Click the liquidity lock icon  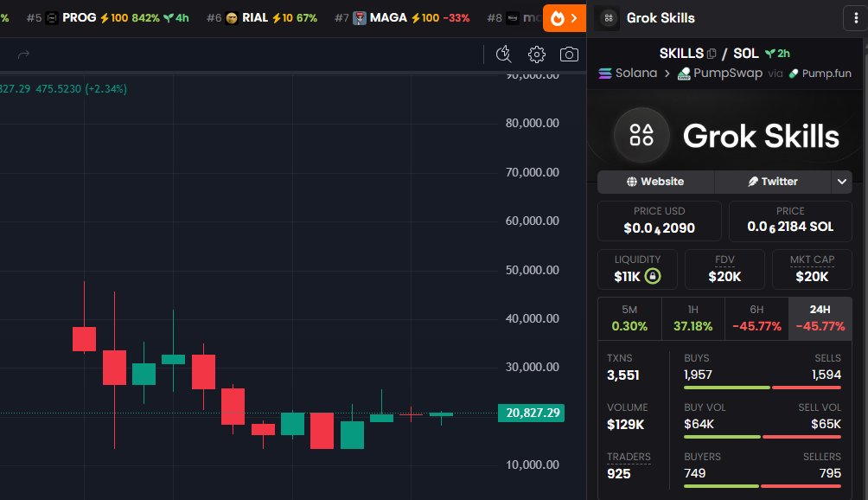pyautogui.click(x=653, y=276)
